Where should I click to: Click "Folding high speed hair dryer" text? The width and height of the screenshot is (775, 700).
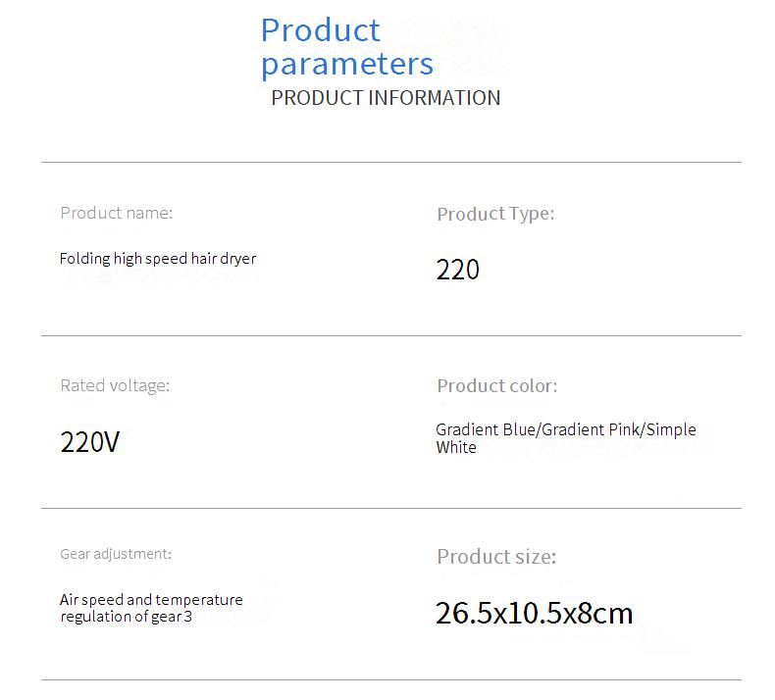157,259
